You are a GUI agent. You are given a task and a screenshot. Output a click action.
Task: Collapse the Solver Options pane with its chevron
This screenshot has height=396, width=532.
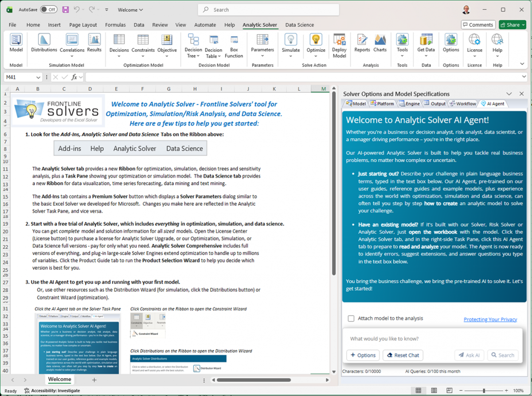pyautogui.click(x=509, y=93)
